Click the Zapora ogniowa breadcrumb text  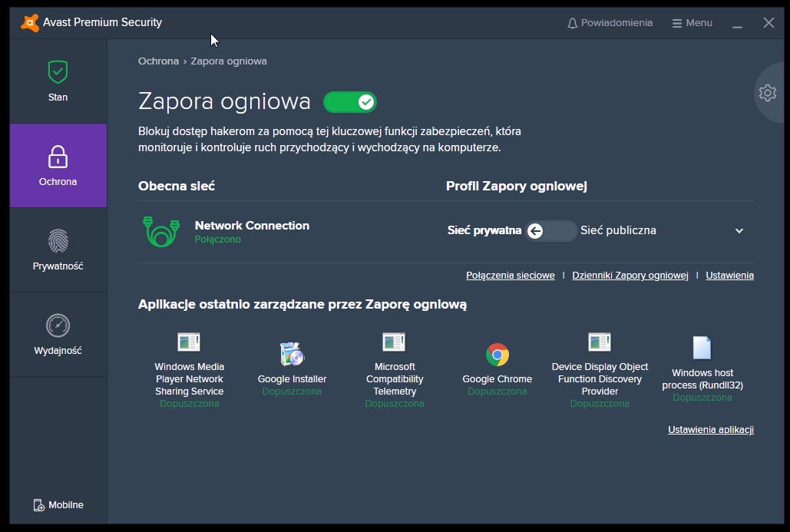tap(229, 61)
